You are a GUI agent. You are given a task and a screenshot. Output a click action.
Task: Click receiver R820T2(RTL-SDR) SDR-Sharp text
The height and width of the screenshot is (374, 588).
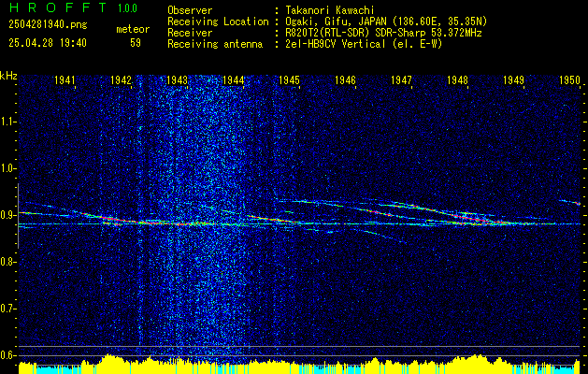click(x=383, y=33)
